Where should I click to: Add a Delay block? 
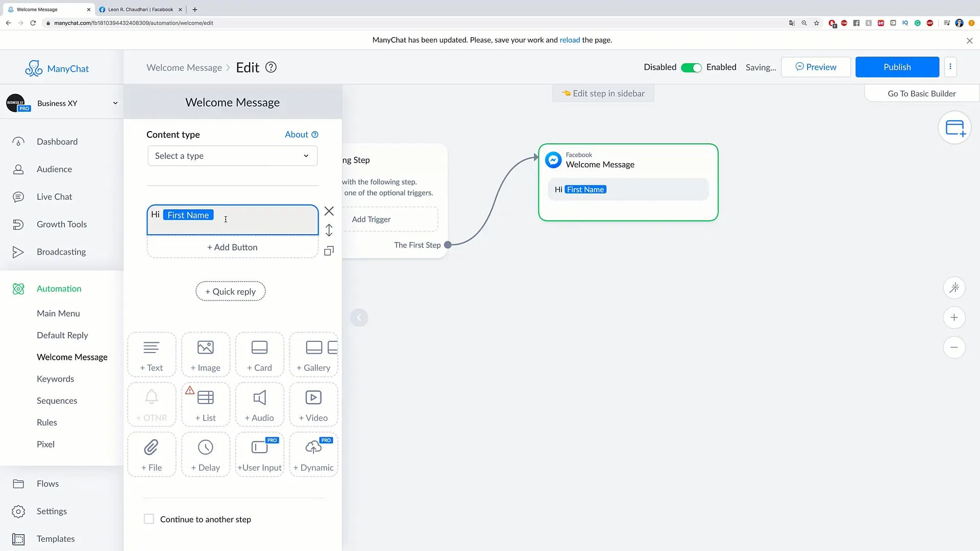point(206,455)
